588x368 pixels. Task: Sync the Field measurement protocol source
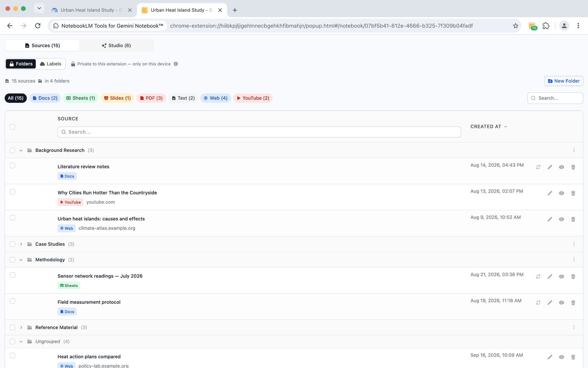pyautogui.click(x=538, y=303)
